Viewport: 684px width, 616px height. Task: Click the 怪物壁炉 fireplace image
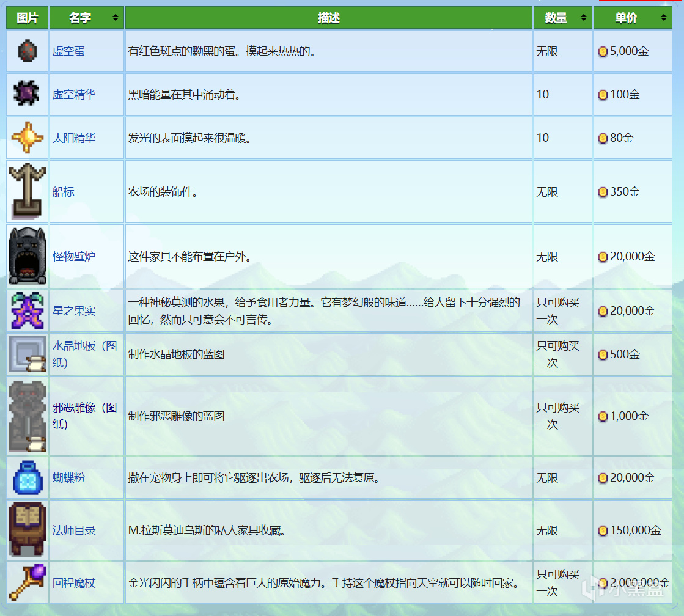point(27,255)
